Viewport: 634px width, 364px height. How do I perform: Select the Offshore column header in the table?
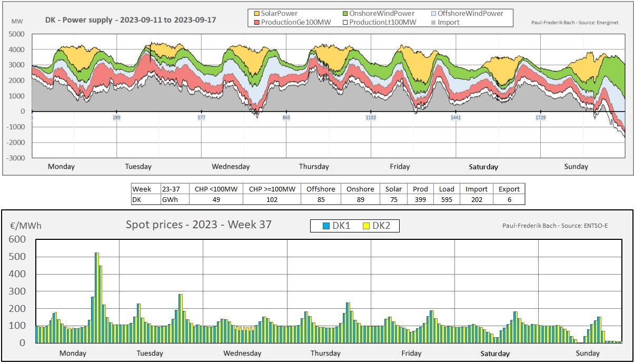point(321,189)
